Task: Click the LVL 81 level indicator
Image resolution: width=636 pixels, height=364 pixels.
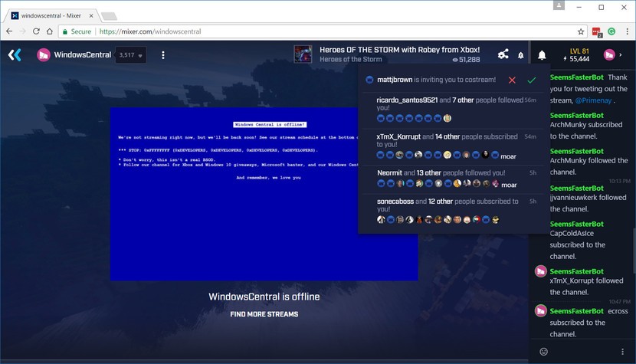Action: (x=579, y=51)
